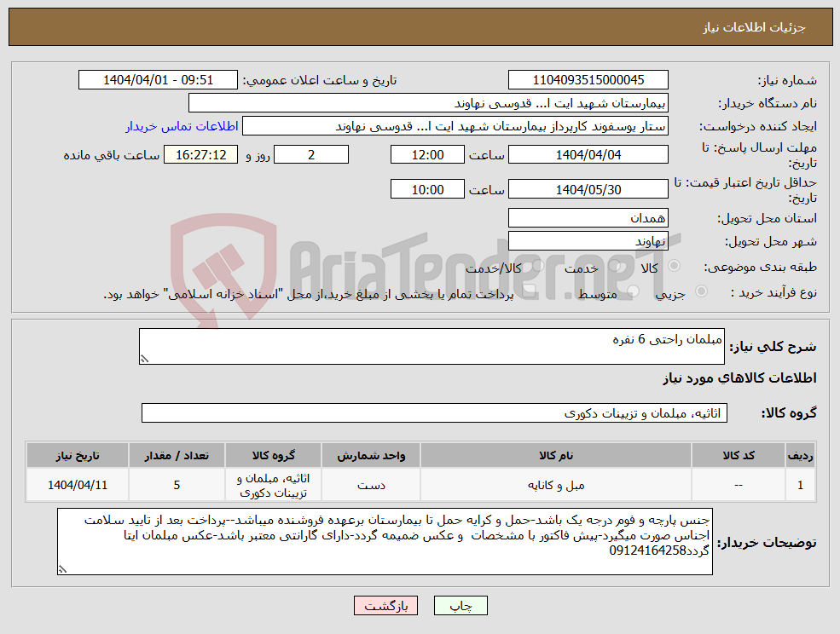The width and height of the screenshot is (840, 634).
Task: Click the buyer notes textarea
Action: pos(385,541)
